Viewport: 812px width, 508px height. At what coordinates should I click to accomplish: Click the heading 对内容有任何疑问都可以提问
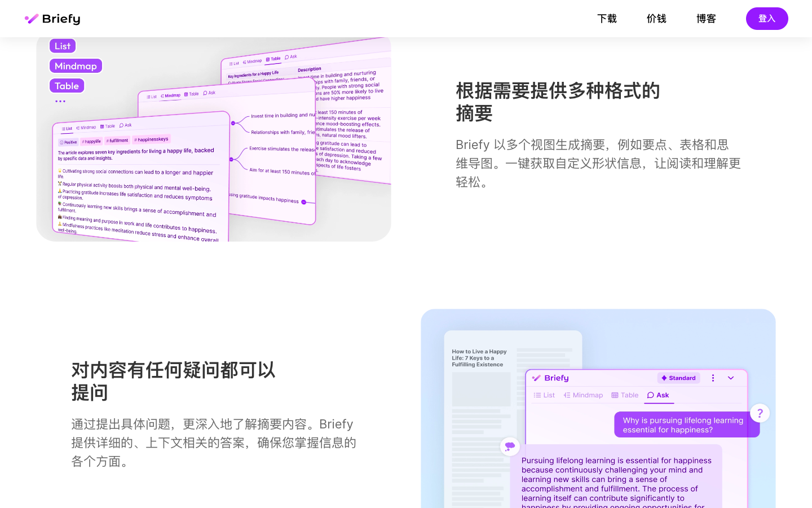coord(173,382)
